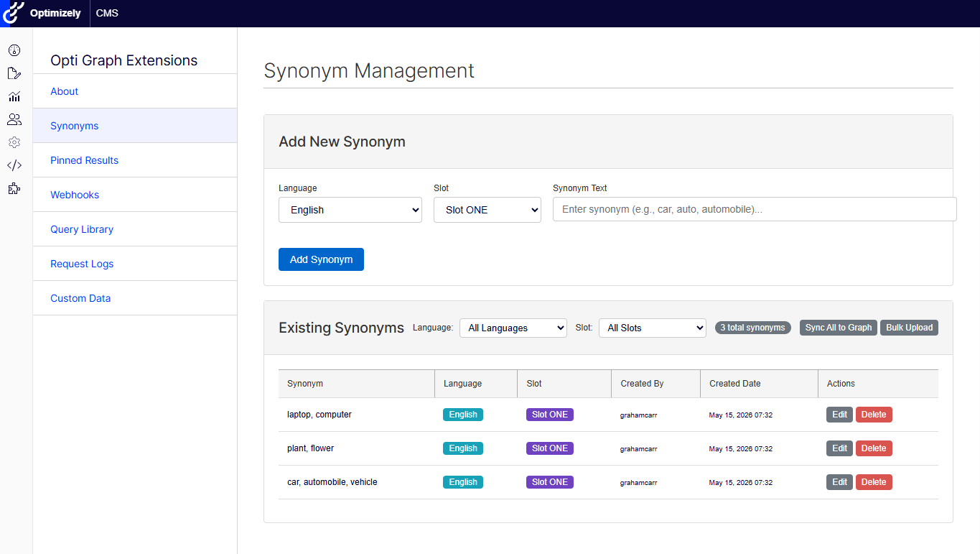Image resolution: width=980 pixels, height=554 pixels.
Task: Click the Add New Synonym heading
Action: point(342,142)
